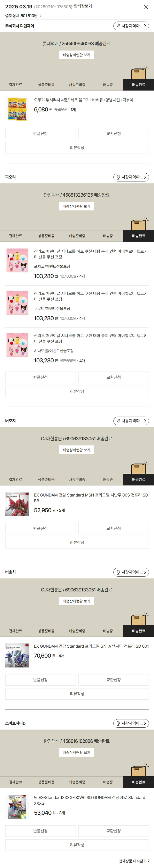154x868 pixels.
Task: Close the order detail page with X icon
Action: pos(146,7)
